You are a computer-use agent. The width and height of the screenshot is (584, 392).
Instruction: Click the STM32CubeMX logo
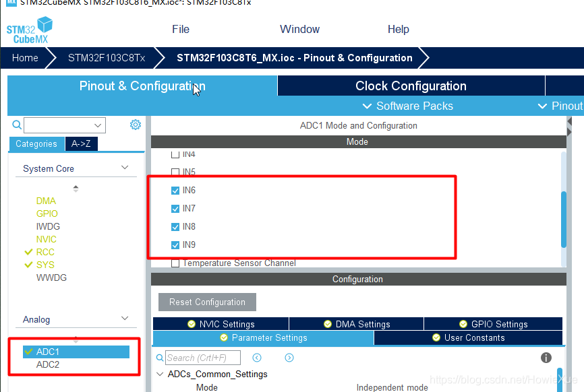pos(30,30)
